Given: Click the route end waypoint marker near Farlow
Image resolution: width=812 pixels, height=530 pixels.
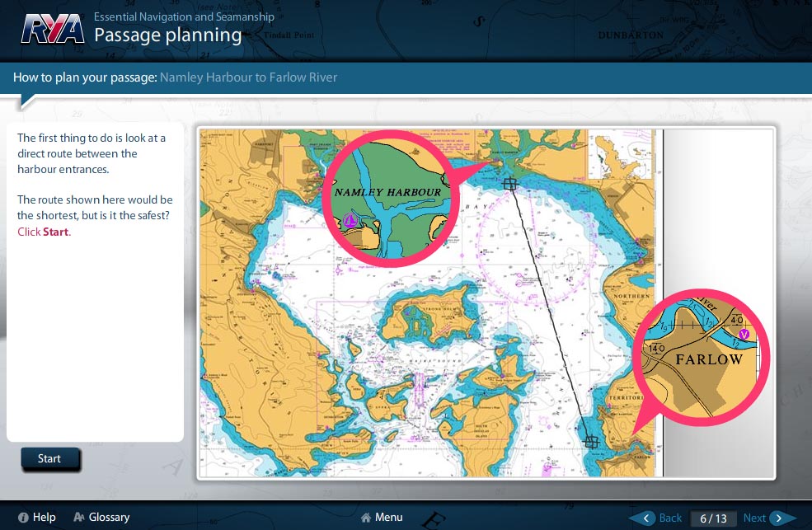Looking at the screenshot, I should [591, 442].
